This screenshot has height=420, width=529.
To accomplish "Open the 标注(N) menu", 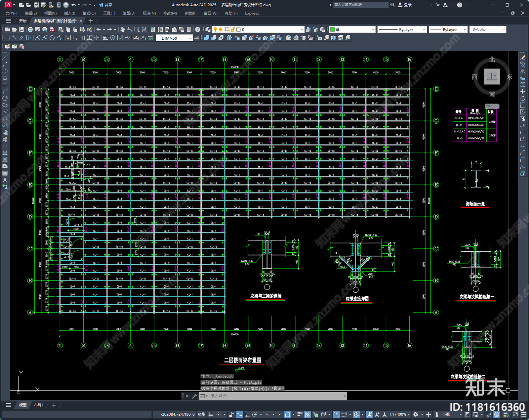I will point(149,13).
